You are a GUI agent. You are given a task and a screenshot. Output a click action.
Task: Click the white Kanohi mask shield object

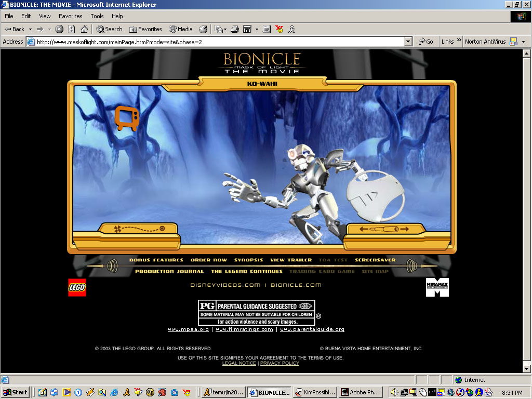pos(375,196)
